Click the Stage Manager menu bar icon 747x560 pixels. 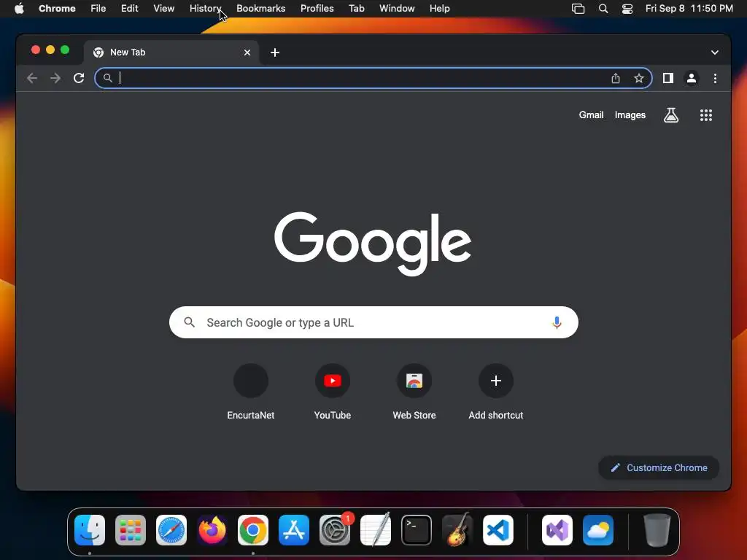click(578, 9)
